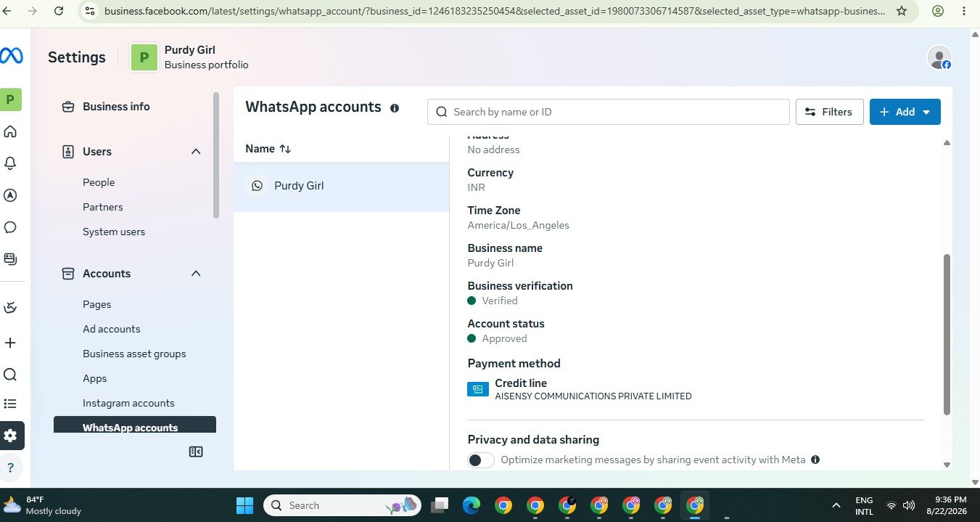Click the browser address bar URL
The height and width of the screenshot is (522, 980).
coord(494,11)
